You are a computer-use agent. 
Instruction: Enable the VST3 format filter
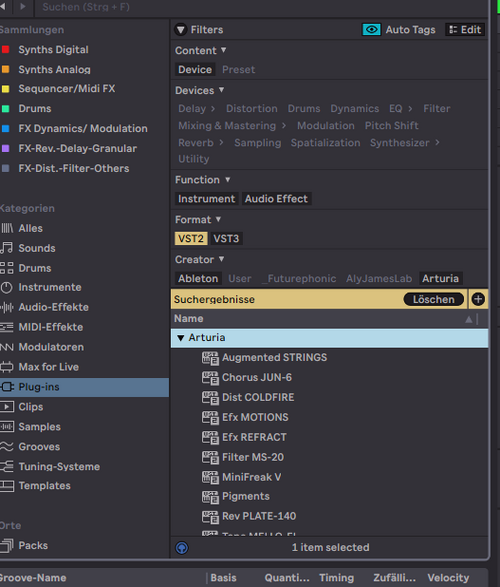click(226, 238)
